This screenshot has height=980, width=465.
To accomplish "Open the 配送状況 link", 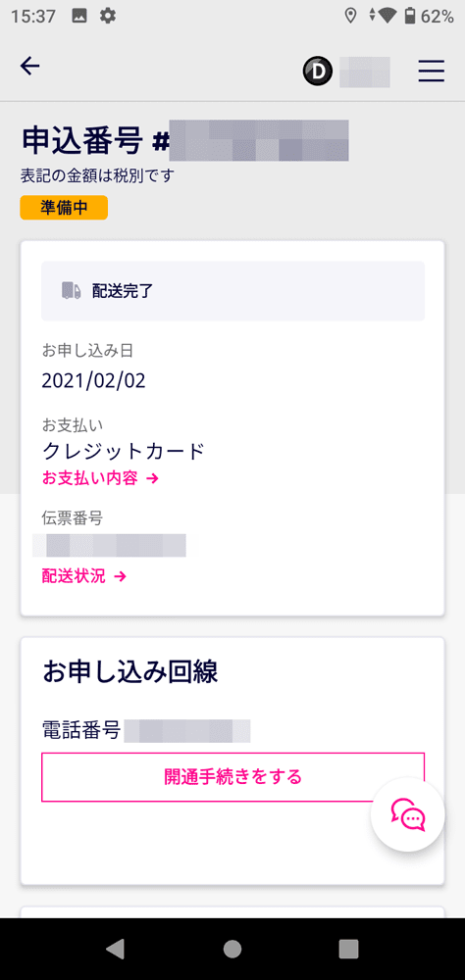I will 84,576.
